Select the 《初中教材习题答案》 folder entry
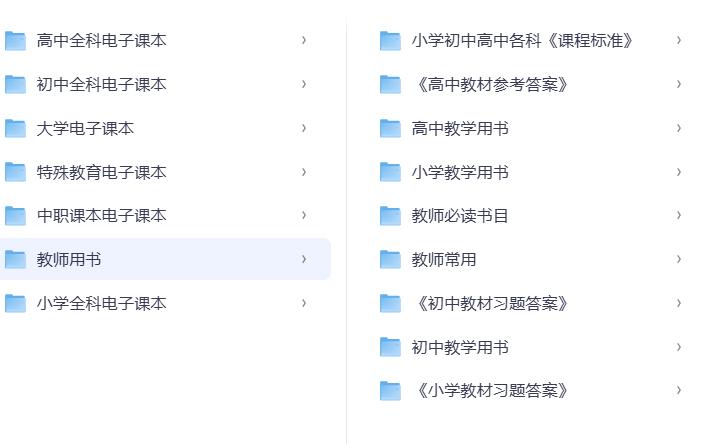Screen dimensions: 702x444 [490, 303]
